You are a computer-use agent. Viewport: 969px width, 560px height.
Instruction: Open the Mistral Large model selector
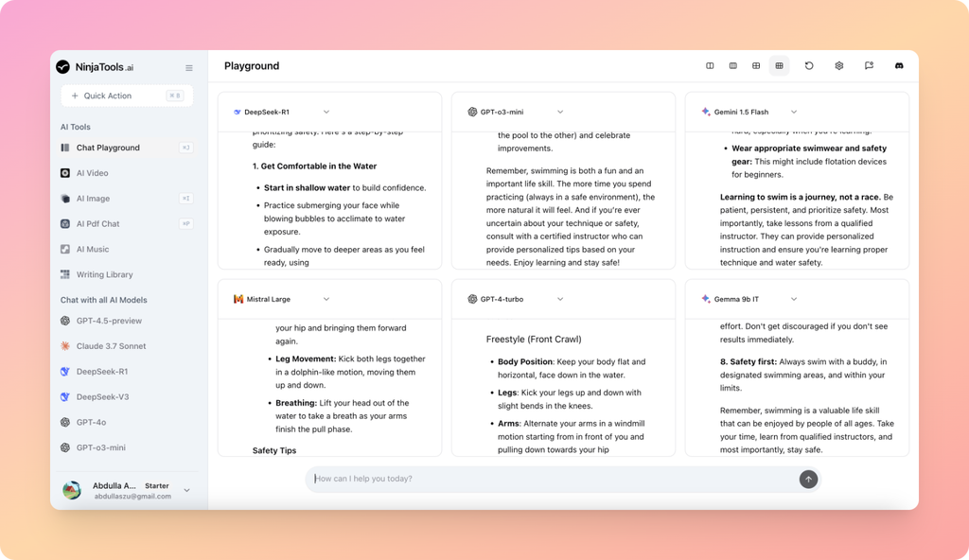coord(326,299)
